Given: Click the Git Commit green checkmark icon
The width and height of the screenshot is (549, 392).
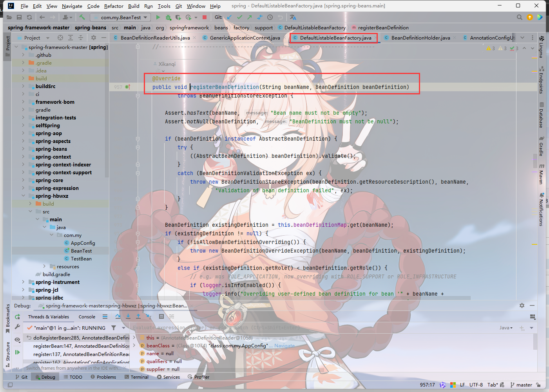Looking at the screenshot, I should click(239, 17).
